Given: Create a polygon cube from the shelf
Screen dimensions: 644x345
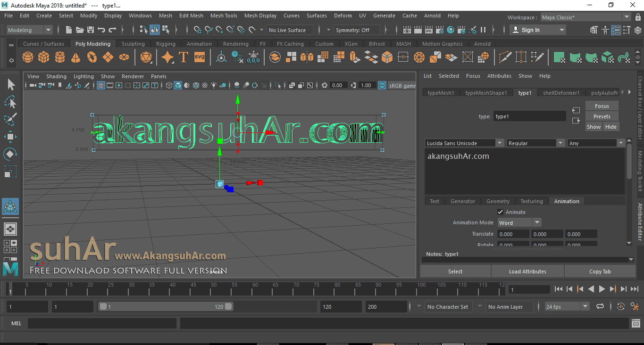Looking at the screenshot, I should [44, 57].
